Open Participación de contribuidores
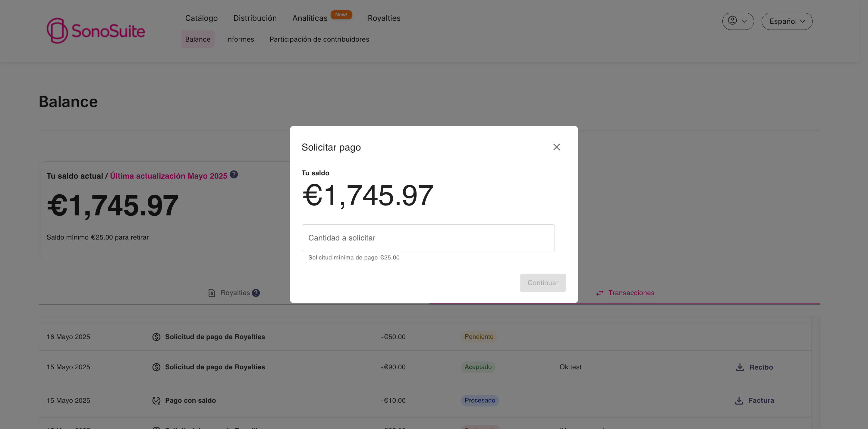This screenshot has width=868, height=429. (319, 39)
